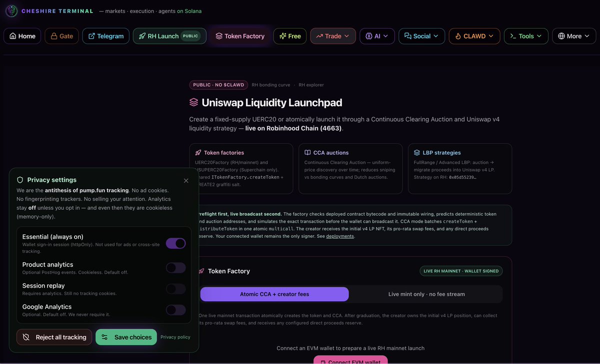Click the PUBLIC badge on RH Launch
This screenshot has height=364, width=600.
pyautogui.click(x=190, y=36)
